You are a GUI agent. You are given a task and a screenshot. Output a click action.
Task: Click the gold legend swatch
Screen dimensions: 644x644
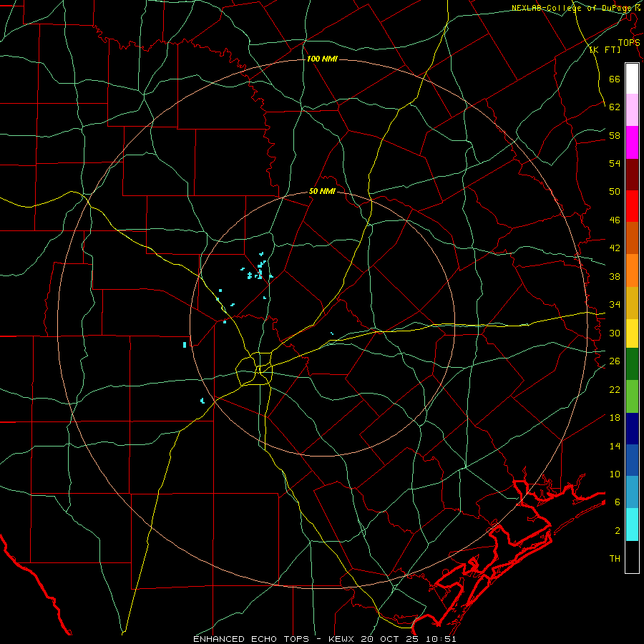click(632, 303)
